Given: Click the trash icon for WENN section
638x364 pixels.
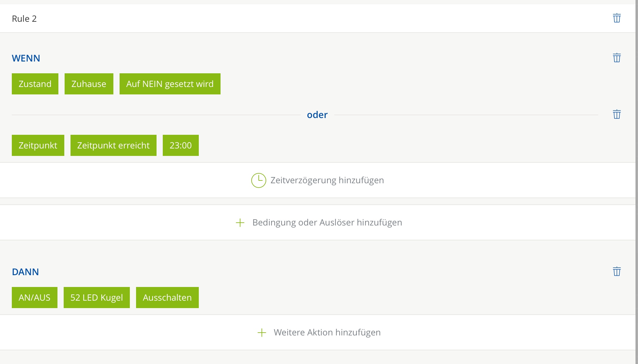Looking at the screenshot, I should [617, 58].
